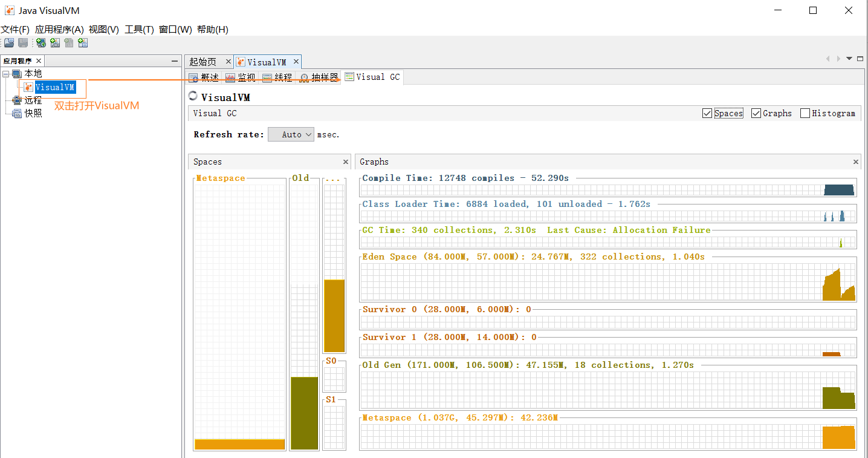The image size is (868, 458).
Task: Click the Old generation usage bar
Action: coord(305,413)
